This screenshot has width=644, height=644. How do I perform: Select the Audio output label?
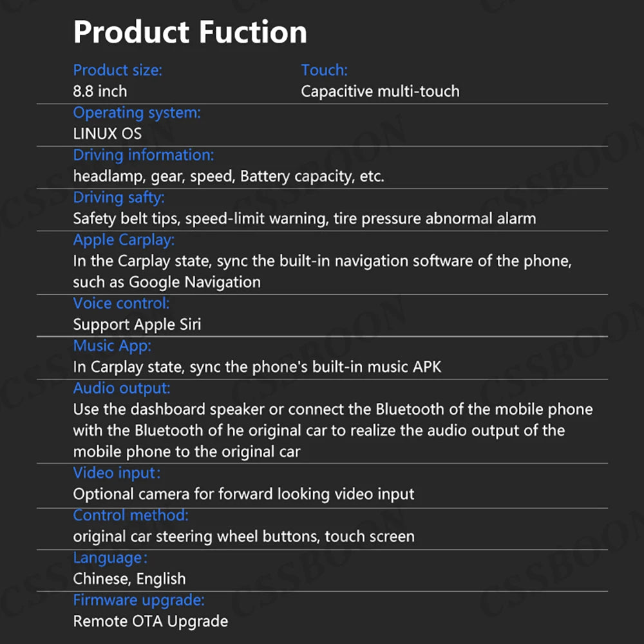[122, 388]
